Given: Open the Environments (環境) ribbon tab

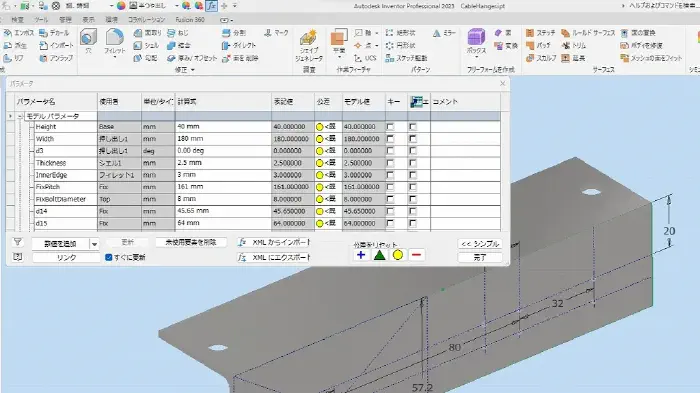Looking at the screenshot, I should [112, 20].
